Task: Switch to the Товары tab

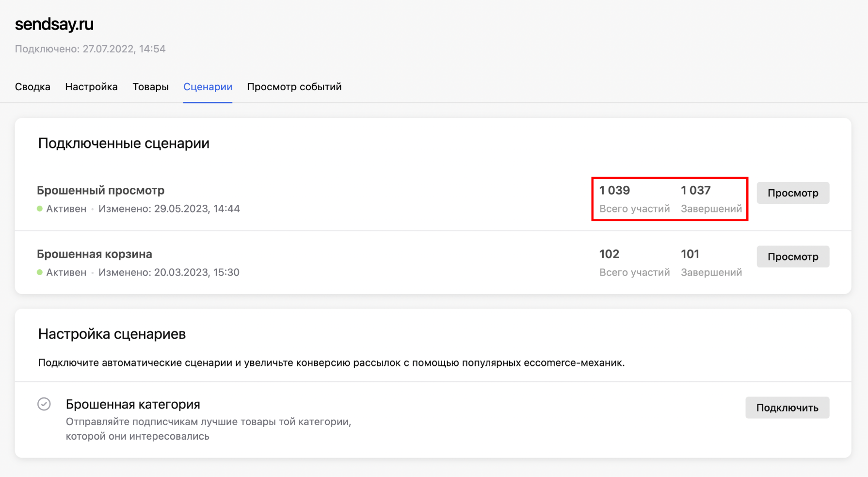Action: click(x=150, y=86)
